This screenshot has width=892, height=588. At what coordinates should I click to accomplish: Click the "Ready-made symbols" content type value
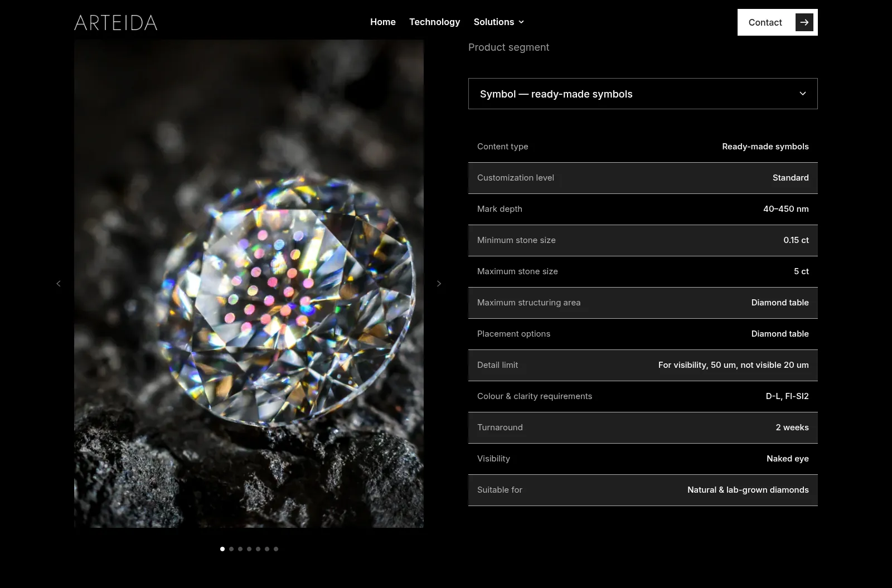coord(765,147)
